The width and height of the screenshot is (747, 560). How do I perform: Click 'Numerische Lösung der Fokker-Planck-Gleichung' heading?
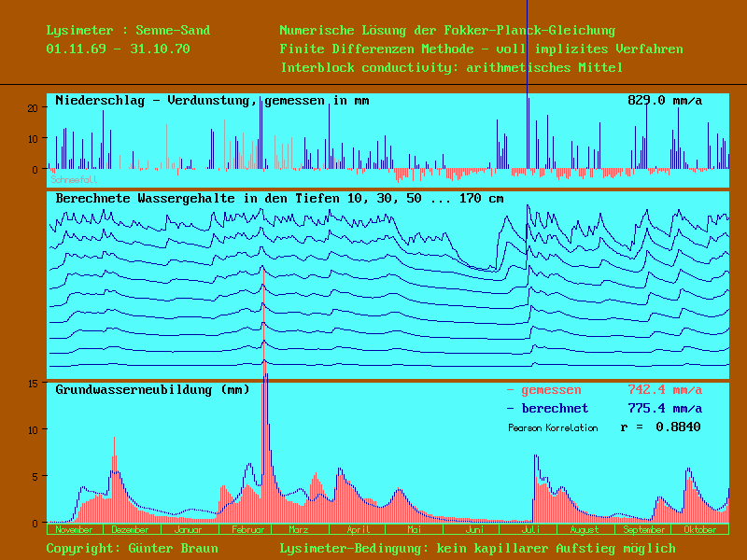pos(447,31)
